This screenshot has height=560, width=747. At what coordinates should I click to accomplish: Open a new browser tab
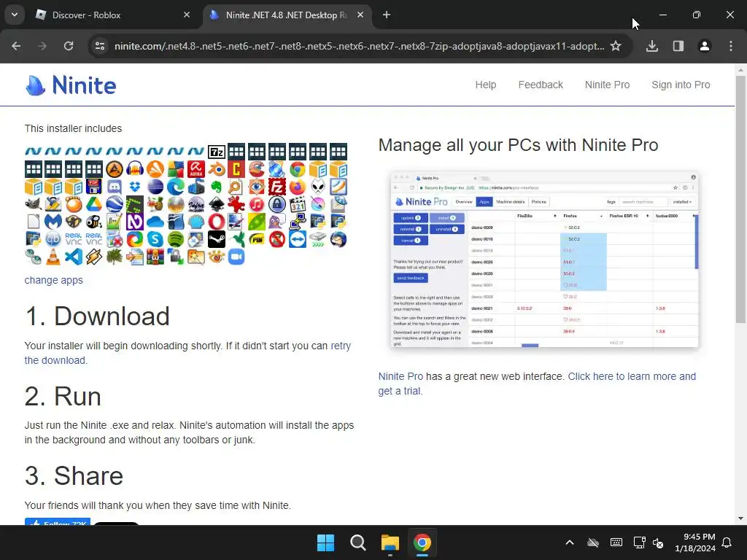tap(387, 15)
